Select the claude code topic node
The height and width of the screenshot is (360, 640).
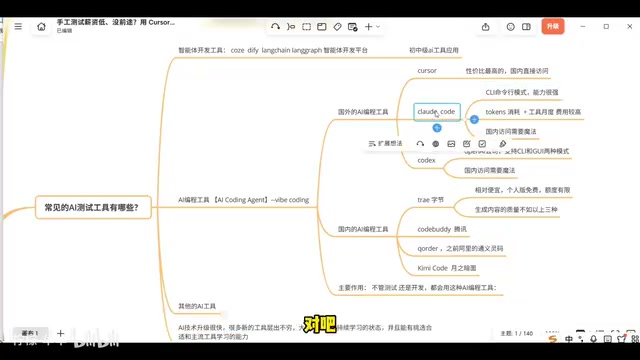437,112
